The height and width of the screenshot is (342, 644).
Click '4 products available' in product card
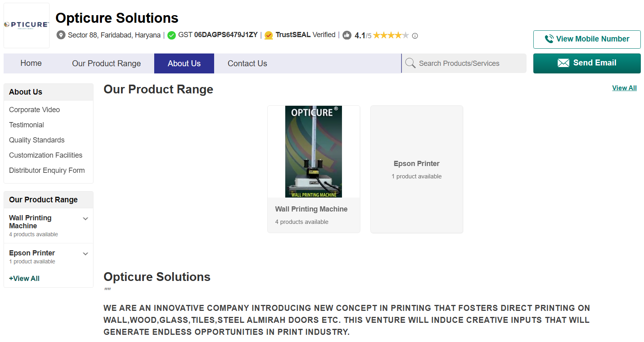coord(302,222)
